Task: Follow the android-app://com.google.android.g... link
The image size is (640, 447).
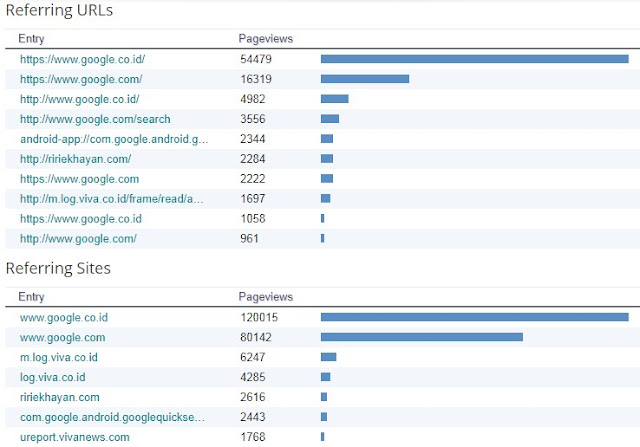Action: click(114, 139)
